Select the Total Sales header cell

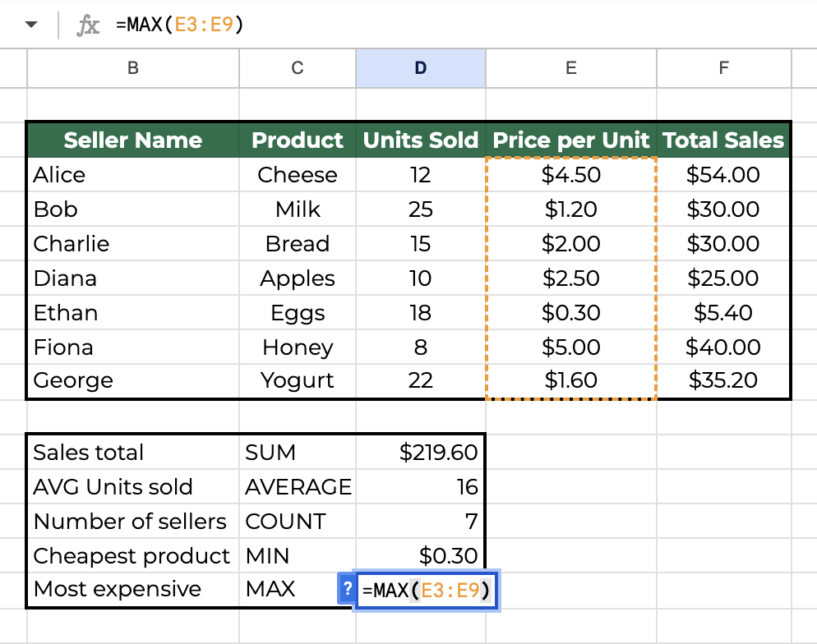click(723, 140)
